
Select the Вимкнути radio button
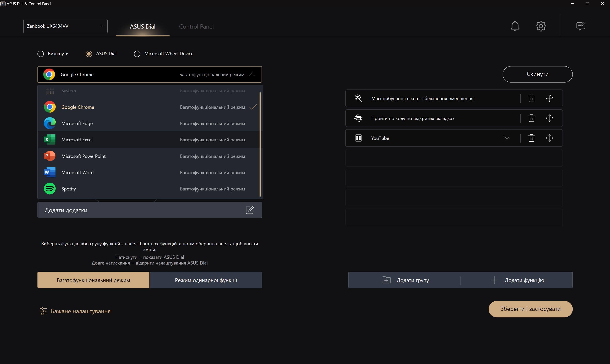[41, 54]
